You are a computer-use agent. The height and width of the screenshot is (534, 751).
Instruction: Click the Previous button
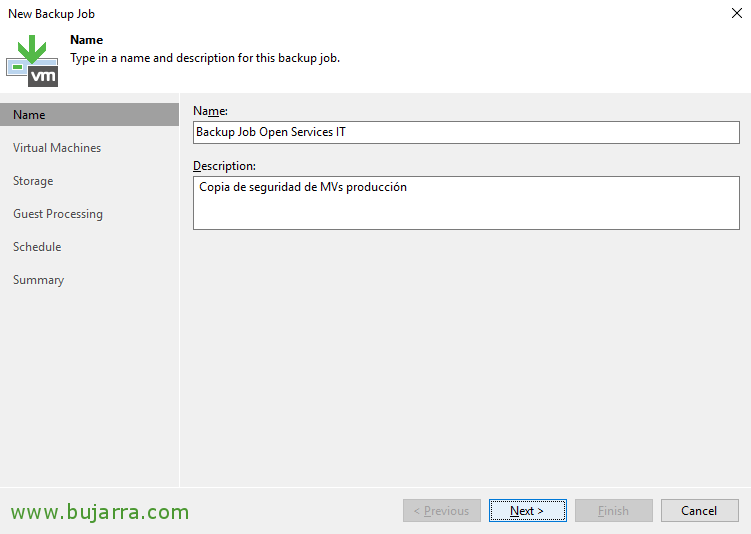coord(442,511)
